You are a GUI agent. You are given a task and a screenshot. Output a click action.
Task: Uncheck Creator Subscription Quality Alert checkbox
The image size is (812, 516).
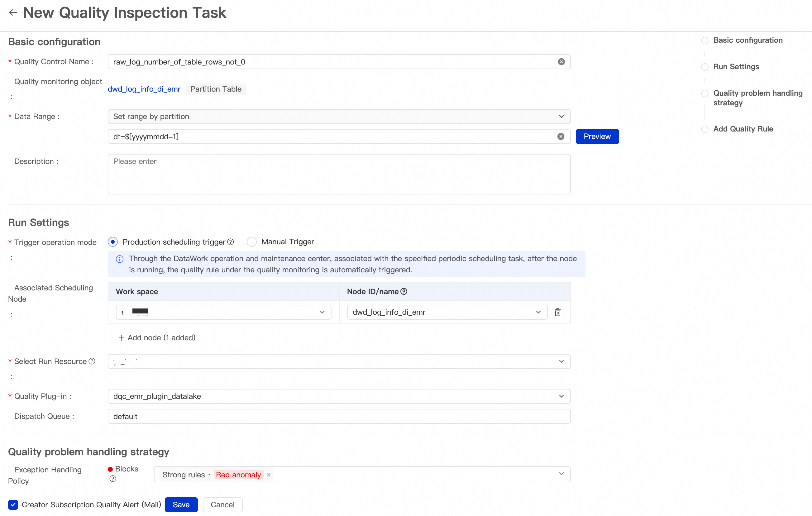tap(13, 504)
